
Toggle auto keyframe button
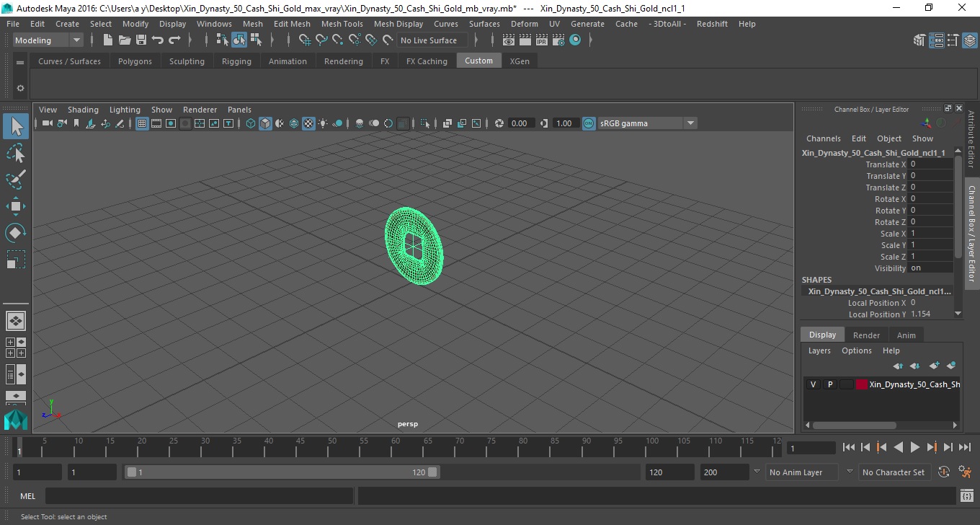pos(944,472)
